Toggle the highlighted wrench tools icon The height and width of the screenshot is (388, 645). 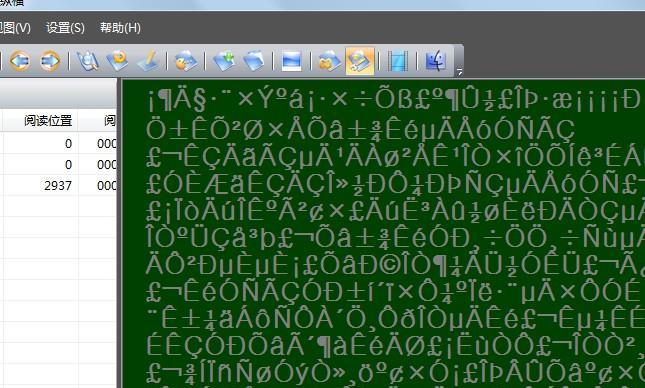(360, 61)
